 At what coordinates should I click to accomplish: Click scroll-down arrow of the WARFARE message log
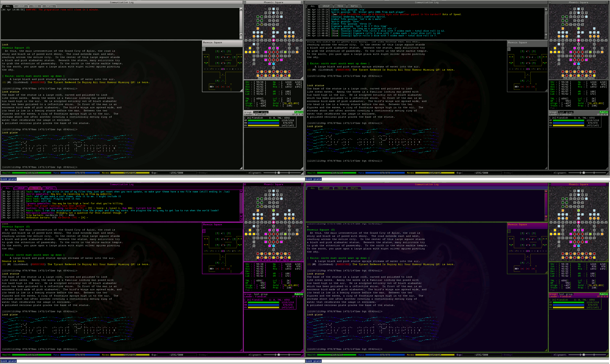[x=241, y=35]
